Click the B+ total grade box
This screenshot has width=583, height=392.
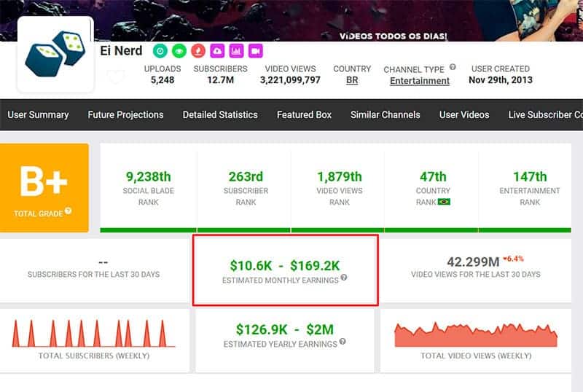point(44,188)
